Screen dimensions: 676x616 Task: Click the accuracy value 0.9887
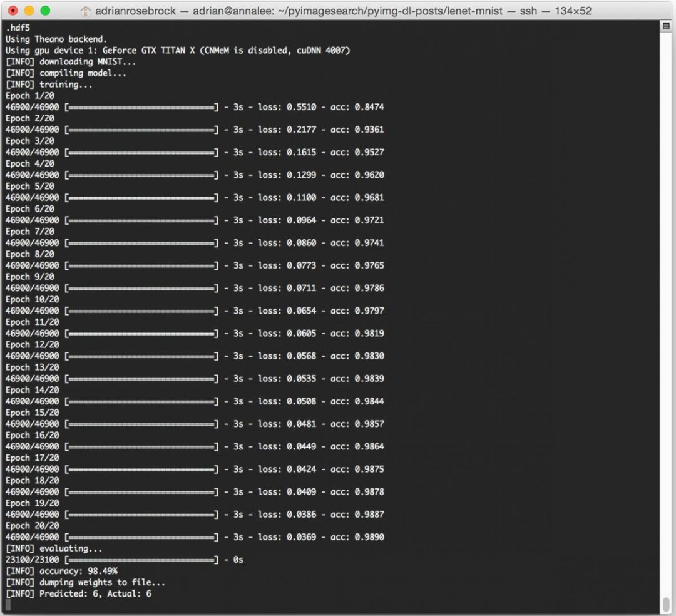point(369,514)
